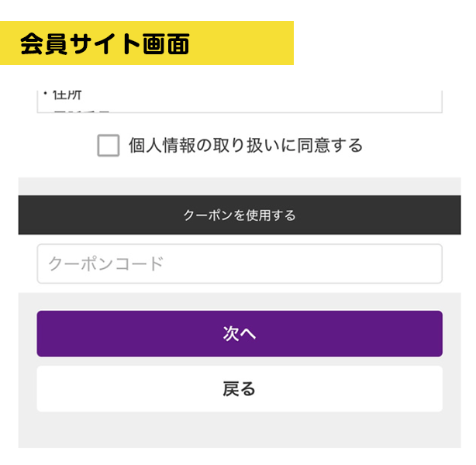
Task: Select the クーポンを使用する section heading text
Action: coord(239,215)
